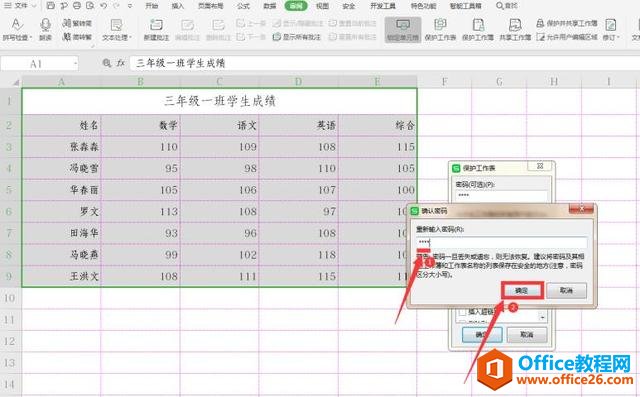Close the 保护工作表 dialog with the X
Viewport: 640px width, 397px height.
coord(540,166)
